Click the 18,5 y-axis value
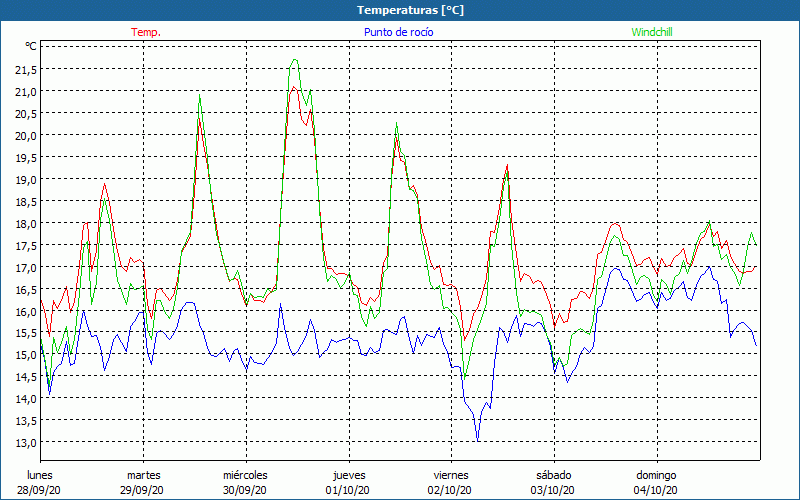 [x=26, y=202]
